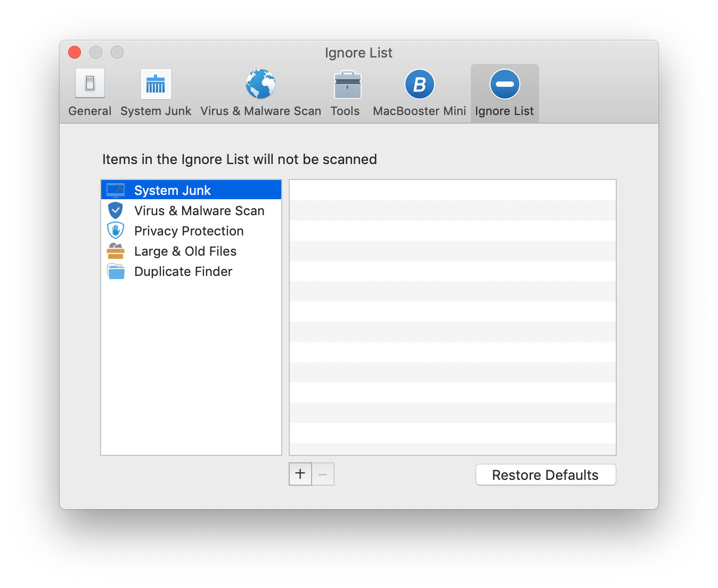The image size is (718, 588).
Task: Click the gray minimize window button
Action: (x=96, y=52)
